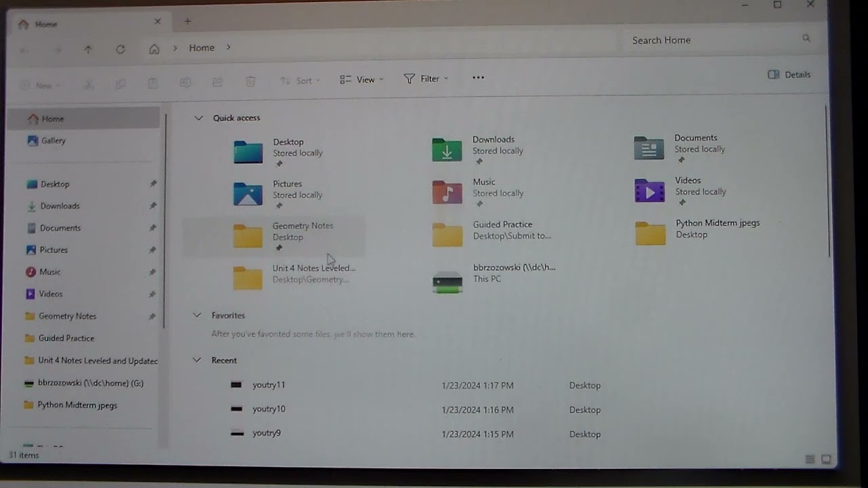Click the Share icon in toolbar
The image size is (868, 488).
click(x=218, y=82)
